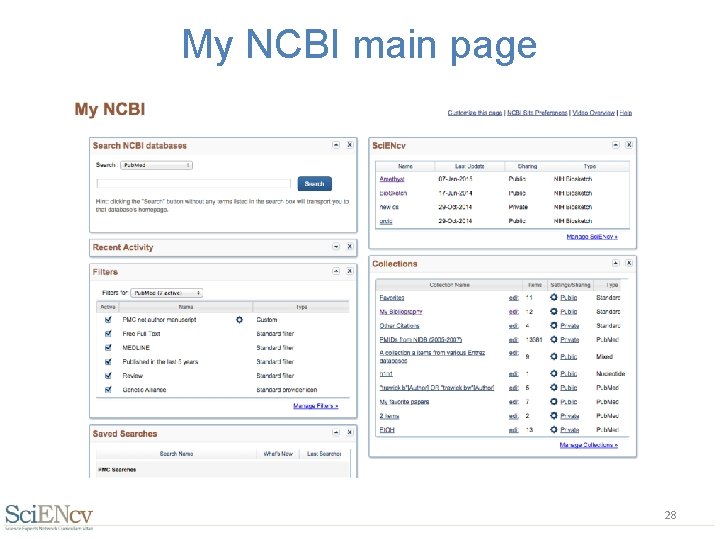Image resolution: width=720 pixels, height=540 pixels.
Task: Uncheck the Genetic Alliance filter
Action: [x=108, y=390]
